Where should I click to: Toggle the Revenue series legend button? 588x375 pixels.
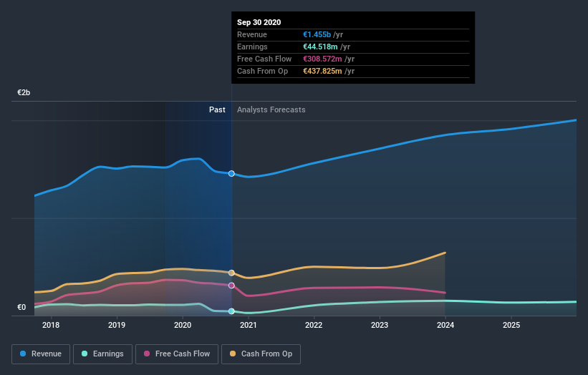41,354
